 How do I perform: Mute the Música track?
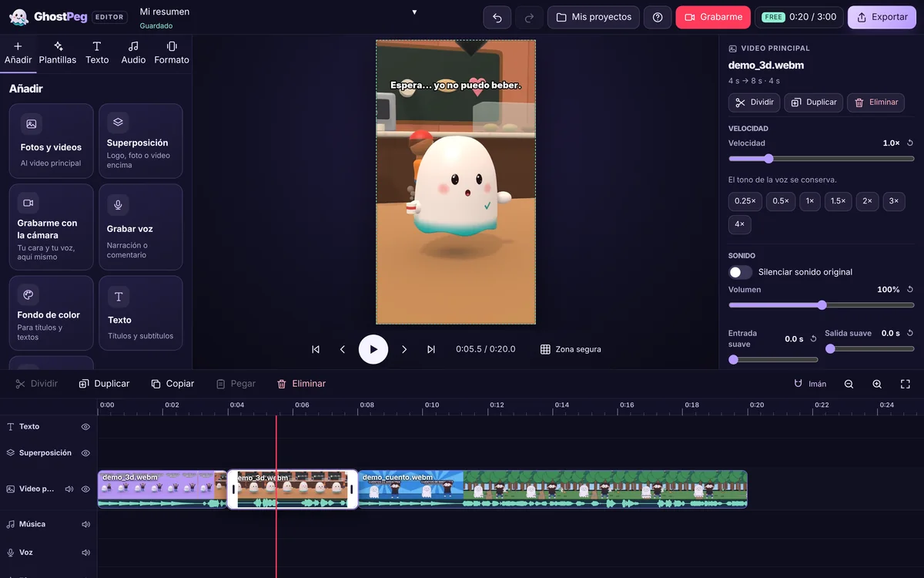point(85,525)
